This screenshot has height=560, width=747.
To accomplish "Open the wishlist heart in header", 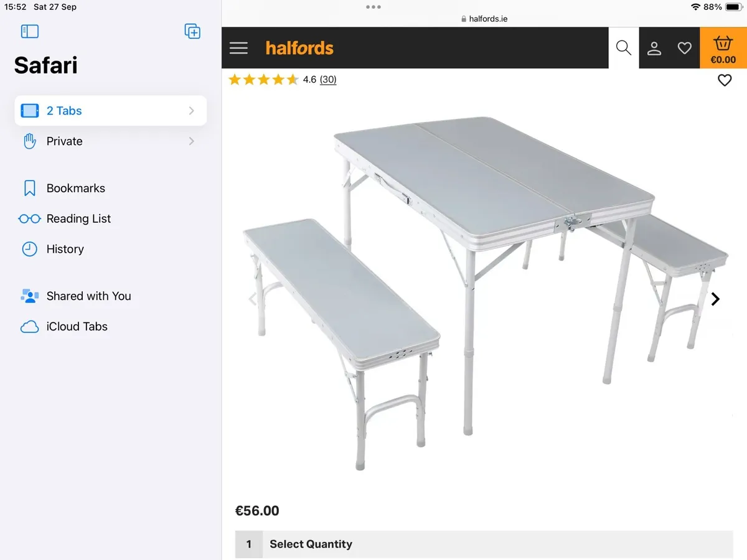I will pos(684,48).
